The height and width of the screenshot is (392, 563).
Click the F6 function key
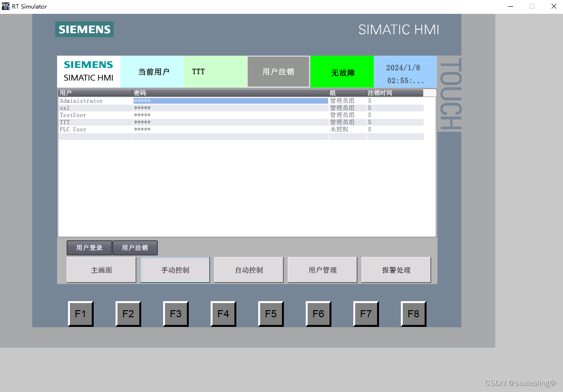[x=319, y=314]
